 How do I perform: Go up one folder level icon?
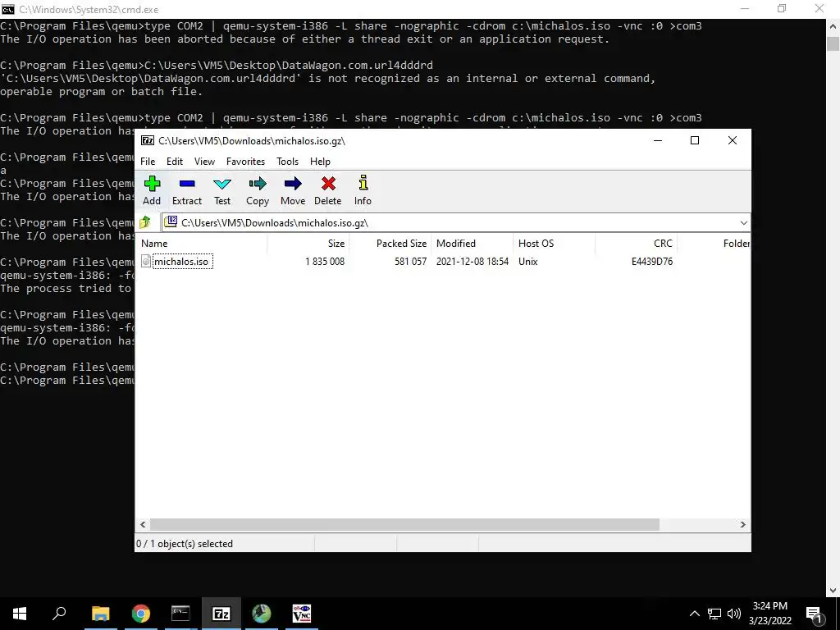pyautogui.click(x=145, y=222)
